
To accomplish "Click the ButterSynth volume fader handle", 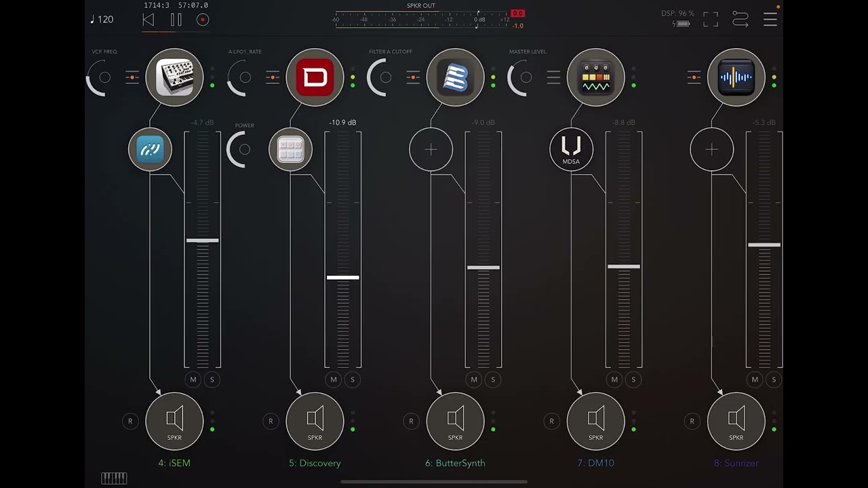I will (x=484, y=268).
